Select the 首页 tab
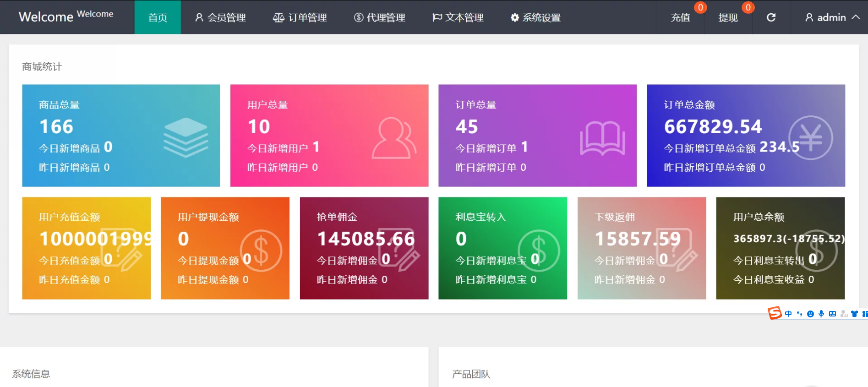Image resolution: width=868 pixels, height=387 pixels. pos(158,17)
